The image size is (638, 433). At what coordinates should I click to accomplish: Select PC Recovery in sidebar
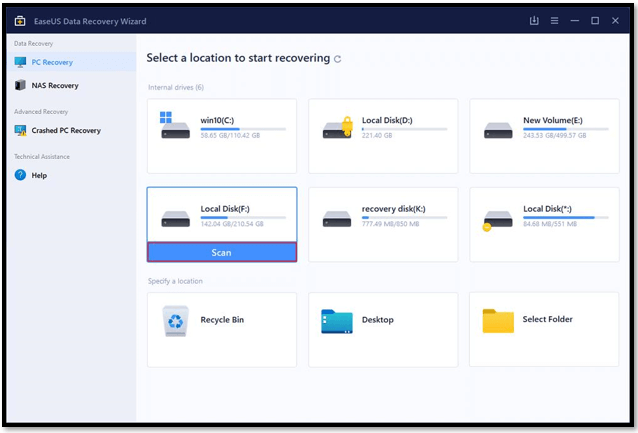click(x=72, y=62)
